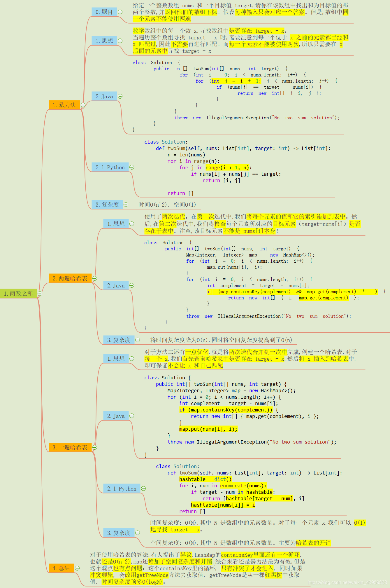Collapse the 3. 一遍哈希表 branch
Screen dimensions: 390x588
[x=95, y=447]
